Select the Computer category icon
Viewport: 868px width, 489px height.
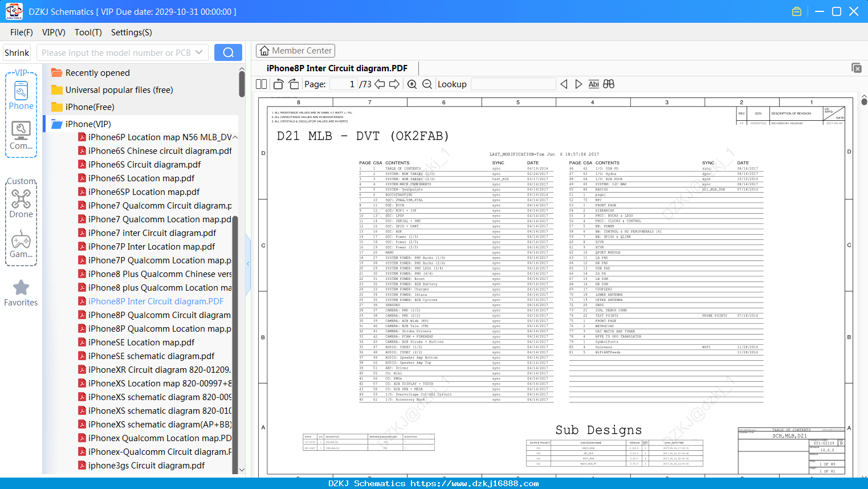pyautogui.click(x=21, y=136)
